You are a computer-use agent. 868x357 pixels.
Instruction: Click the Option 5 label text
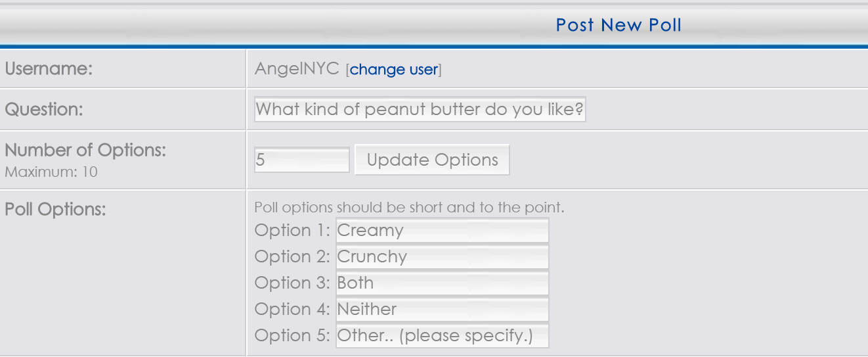click(x=293, y=335)
